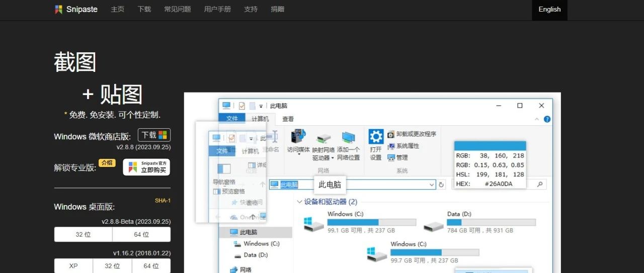Select the 文件 tab in the Explorer ribbon
The image size is (644, 273).
click(x=232, y=119)
